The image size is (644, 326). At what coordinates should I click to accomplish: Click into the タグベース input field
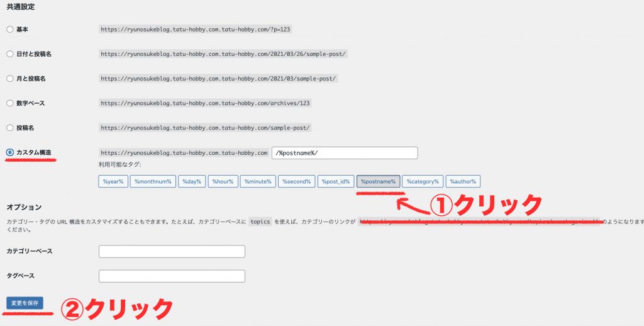(172, 276)
